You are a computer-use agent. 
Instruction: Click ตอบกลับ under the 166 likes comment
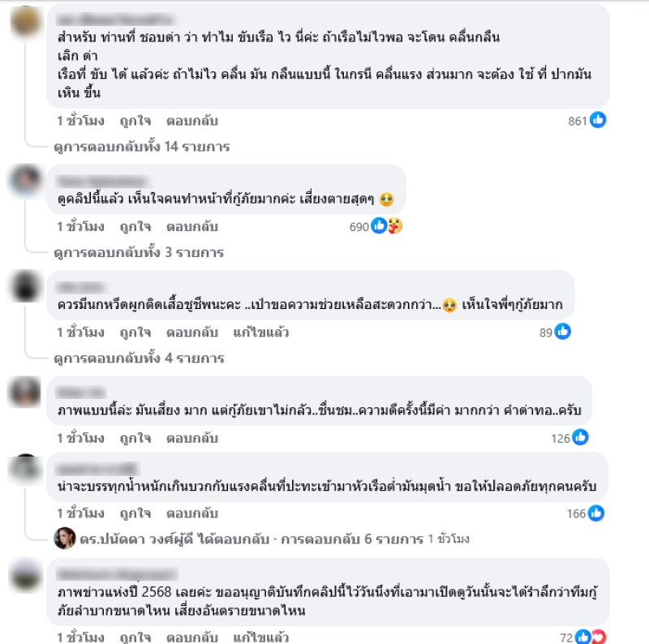point(192,513)
